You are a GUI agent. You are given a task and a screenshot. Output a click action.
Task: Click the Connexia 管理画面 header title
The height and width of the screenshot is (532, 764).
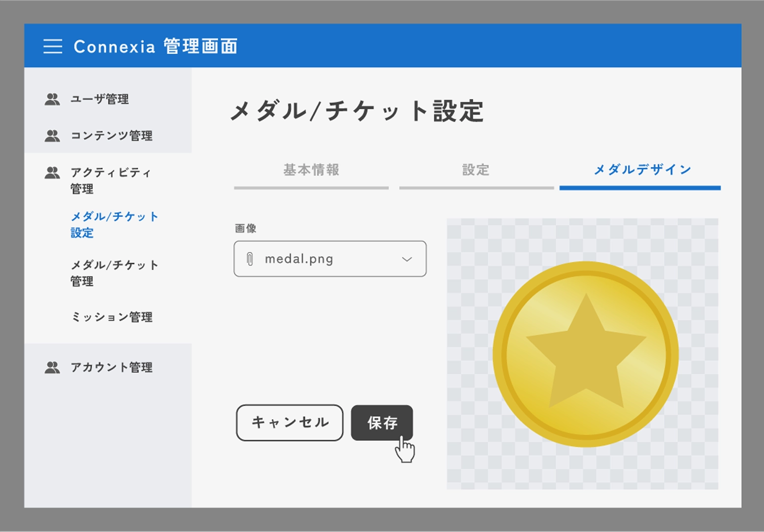(x=156, y=46)
